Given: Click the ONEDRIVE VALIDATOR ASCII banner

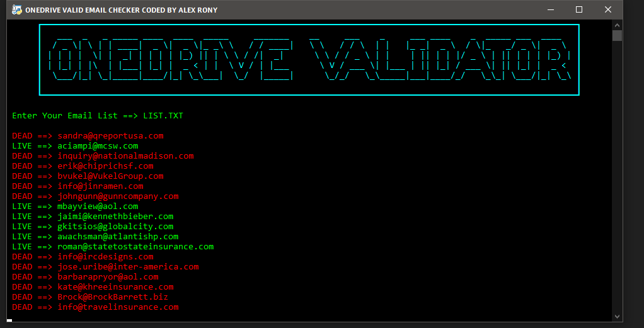Looking at the screenshot, I should 309,60.
